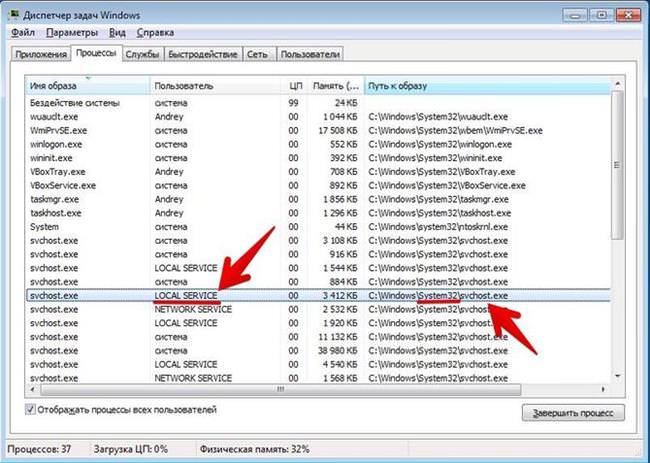This screenshot has height=463, width=650.
Task: Click Физическая память: 32% status entry
Action: 255,449
